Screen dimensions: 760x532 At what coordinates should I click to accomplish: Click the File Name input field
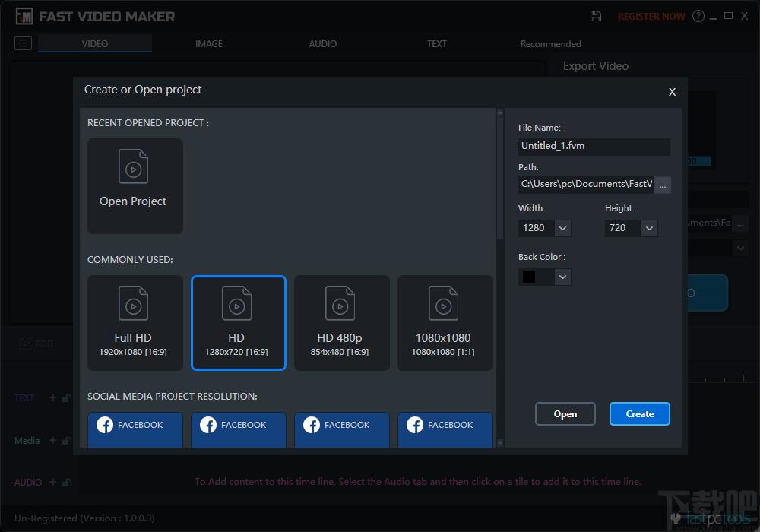pyautogui.click(x=594, y=146)
